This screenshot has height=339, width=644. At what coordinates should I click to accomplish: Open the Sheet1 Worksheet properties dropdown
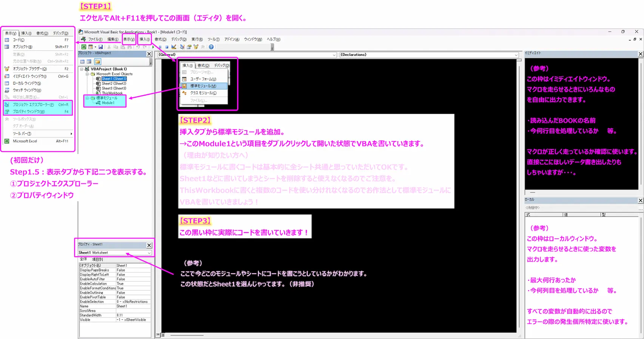pyautogui.click(x=149, y=253)
